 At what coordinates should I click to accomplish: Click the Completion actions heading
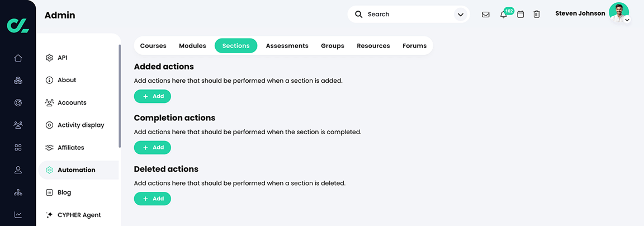(x=174, y=118)
